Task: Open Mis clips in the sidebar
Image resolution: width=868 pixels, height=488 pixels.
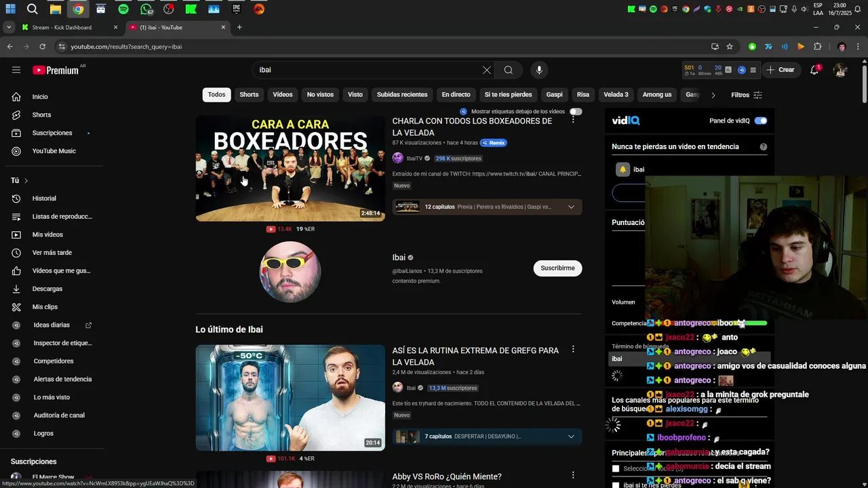Action: [x=46, y=307]
